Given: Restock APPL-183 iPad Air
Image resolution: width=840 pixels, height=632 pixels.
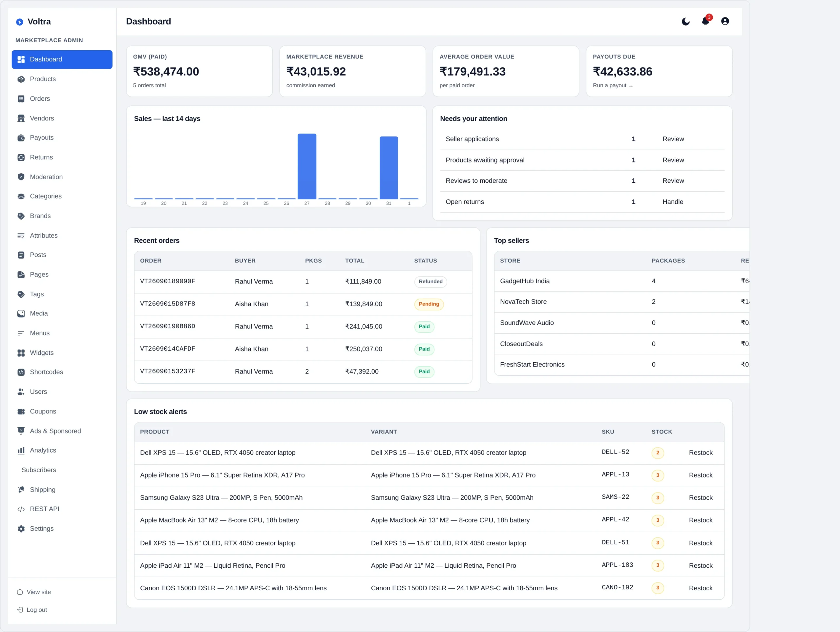Looking at the screenshot, I should pyautogui.click(x=701, y=565).
